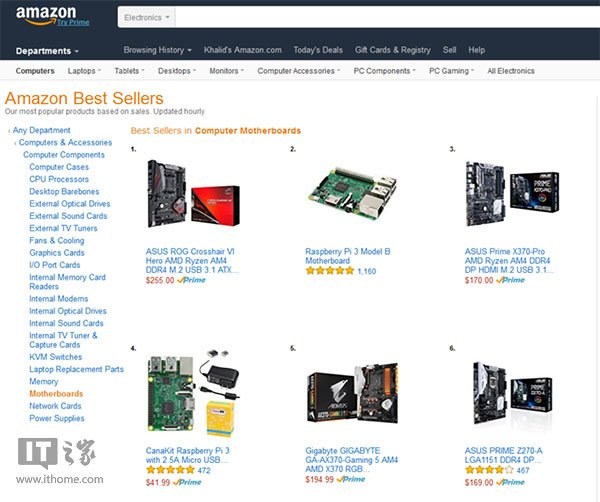Open the Electronics search category dropdown
This screenshot has width=600, height=502.
[147, 18]
